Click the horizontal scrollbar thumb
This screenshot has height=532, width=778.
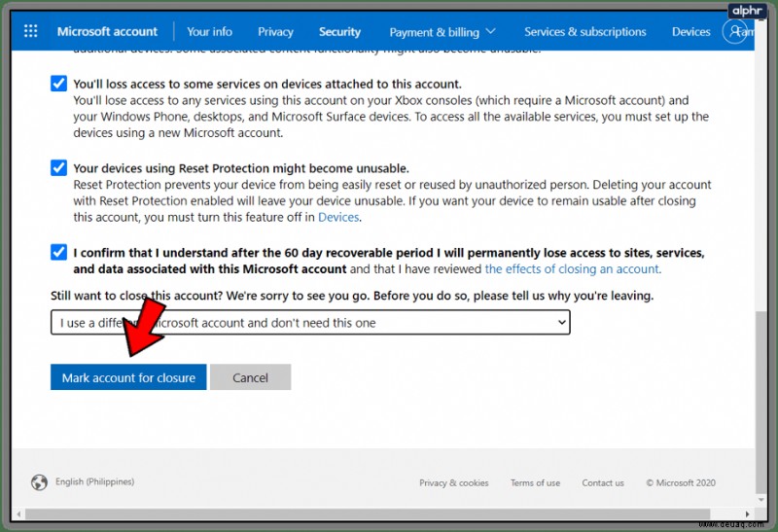click(368, 514)
